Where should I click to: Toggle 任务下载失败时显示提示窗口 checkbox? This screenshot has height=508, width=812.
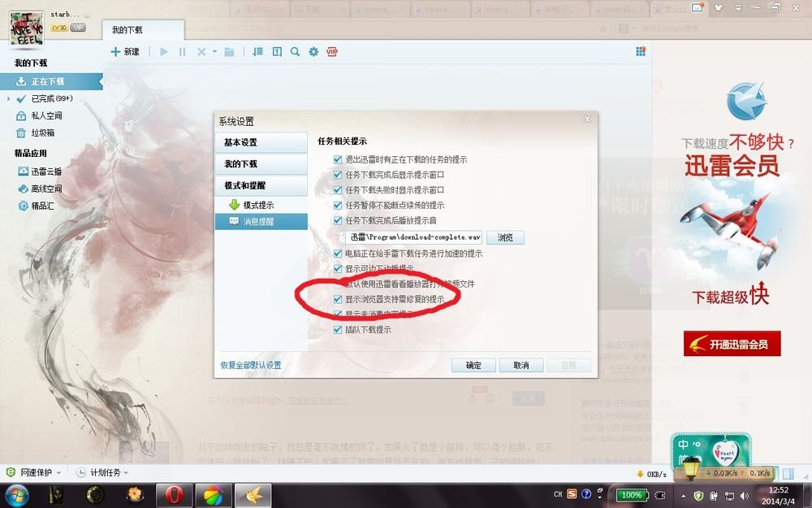338,189
